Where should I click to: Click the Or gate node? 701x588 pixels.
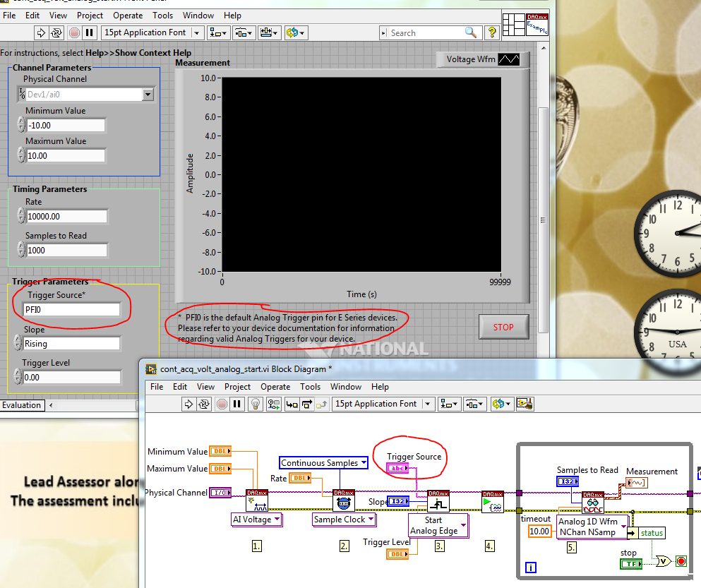pos(664,561)
